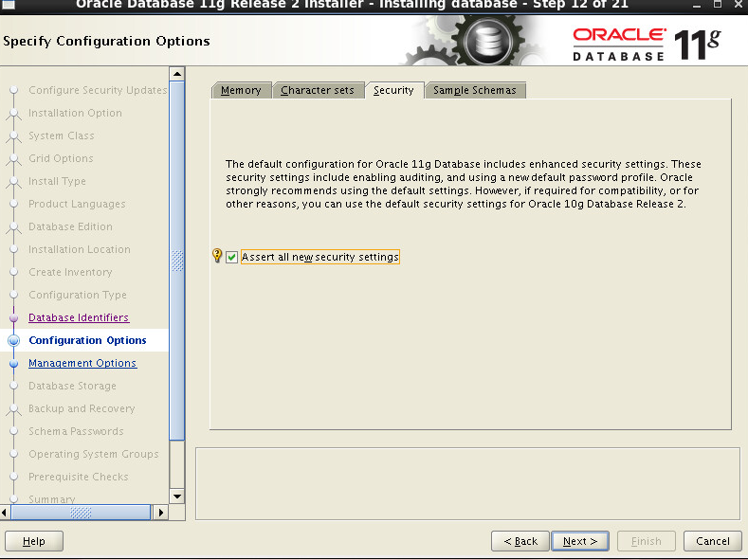Click the Configure Security Updates step text
This screenshot has height=560, width=748.
pyautogui.click(x=98, y=90)
